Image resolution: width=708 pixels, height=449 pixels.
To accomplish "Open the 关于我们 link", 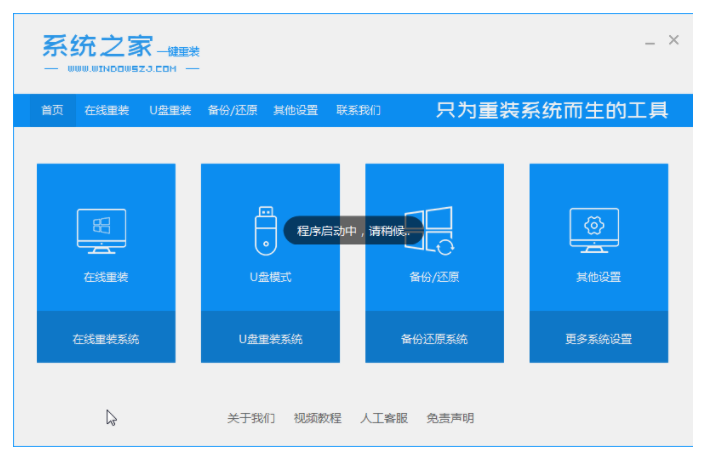I will tap(250, 418).
